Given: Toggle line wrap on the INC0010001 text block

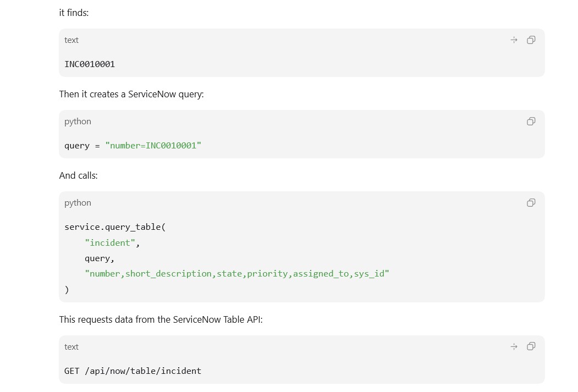Looking at the screenshot, I should pyautogui.click(x=514, y=40).
